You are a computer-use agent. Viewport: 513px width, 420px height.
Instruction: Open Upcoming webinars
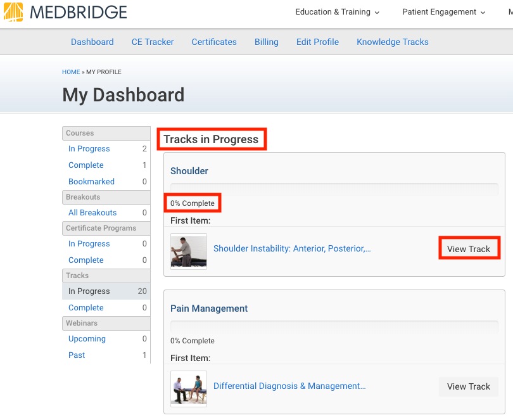87,339
